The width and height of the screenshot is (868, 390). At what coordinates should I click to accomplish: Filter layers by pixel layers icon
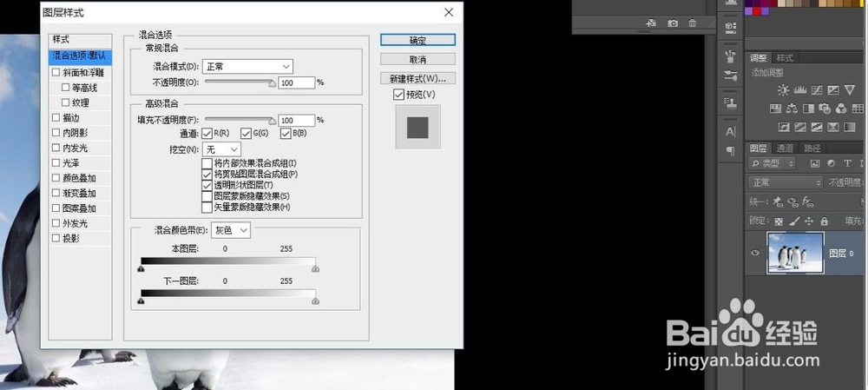pos(814,163)
